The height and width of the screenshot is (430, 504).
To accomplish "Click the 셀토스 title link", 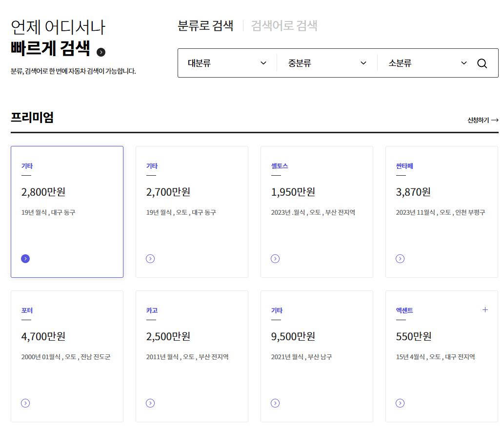I will 279,166.
